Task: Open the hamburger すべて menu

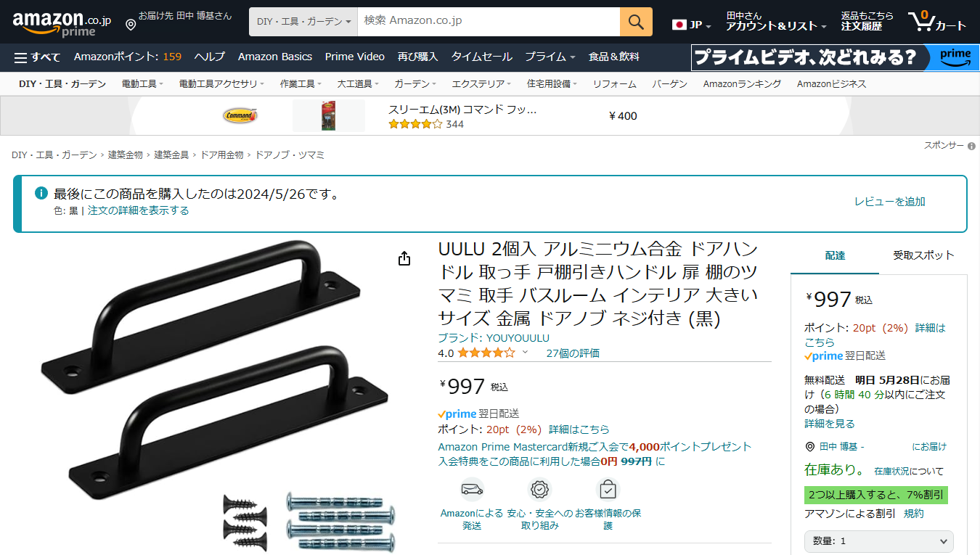Action: point(37,57)
